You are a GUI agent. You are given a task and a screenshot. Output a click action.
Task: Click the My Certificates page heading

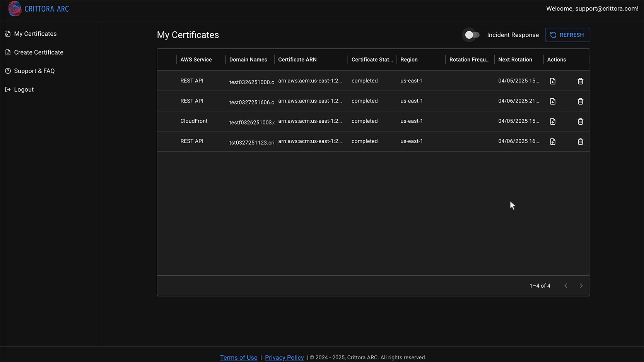pos(188,35)
